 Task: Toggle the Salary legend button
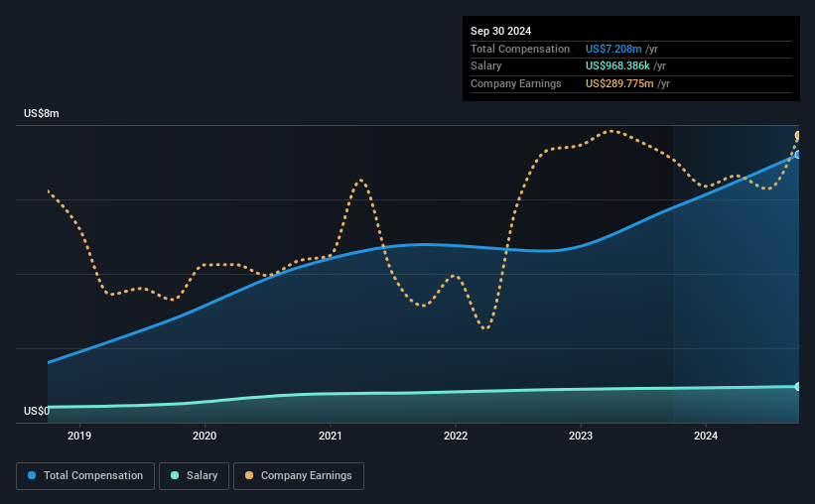tap(194, 476)
